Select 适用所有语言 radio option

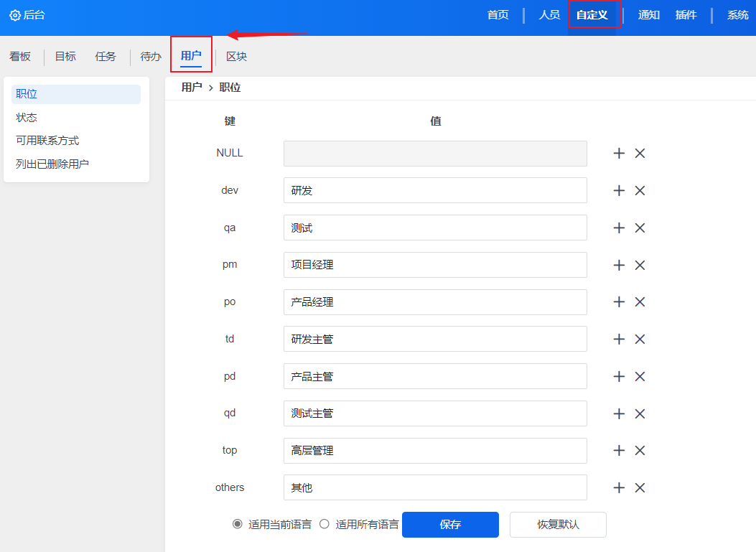pos(325,524)
